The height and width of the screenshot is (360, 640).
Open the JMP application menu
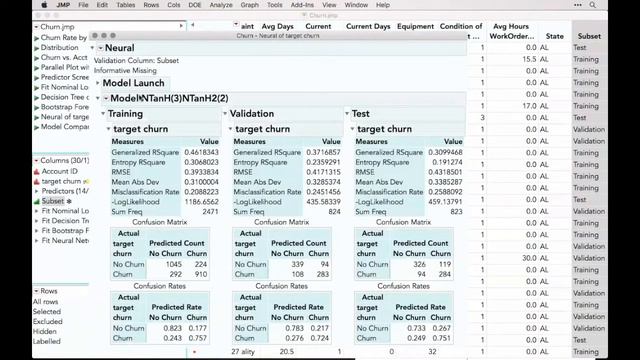click(x=63, y=5)
